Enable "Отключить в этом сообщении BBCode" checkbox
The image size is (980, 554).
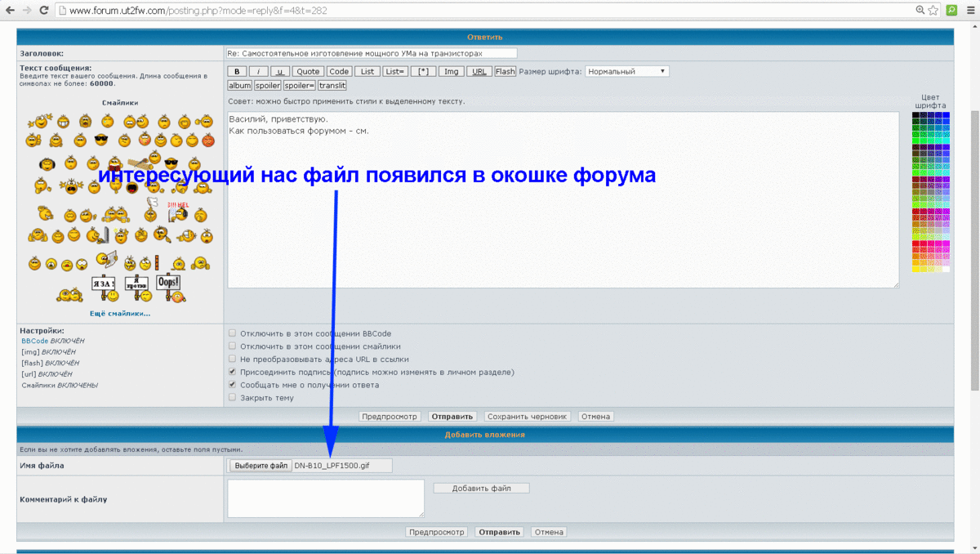(233, 333)
